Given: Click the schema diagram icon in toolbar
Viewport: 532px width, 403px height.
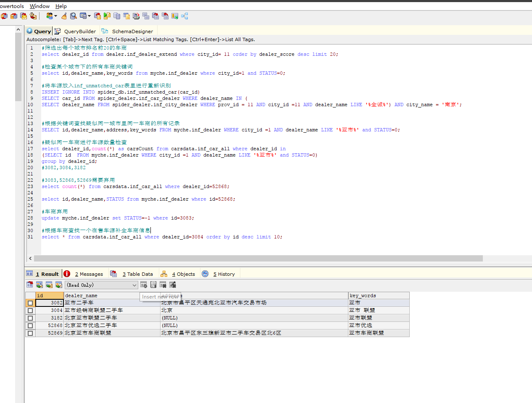Looking at the screenshot, I should [184, 16].
